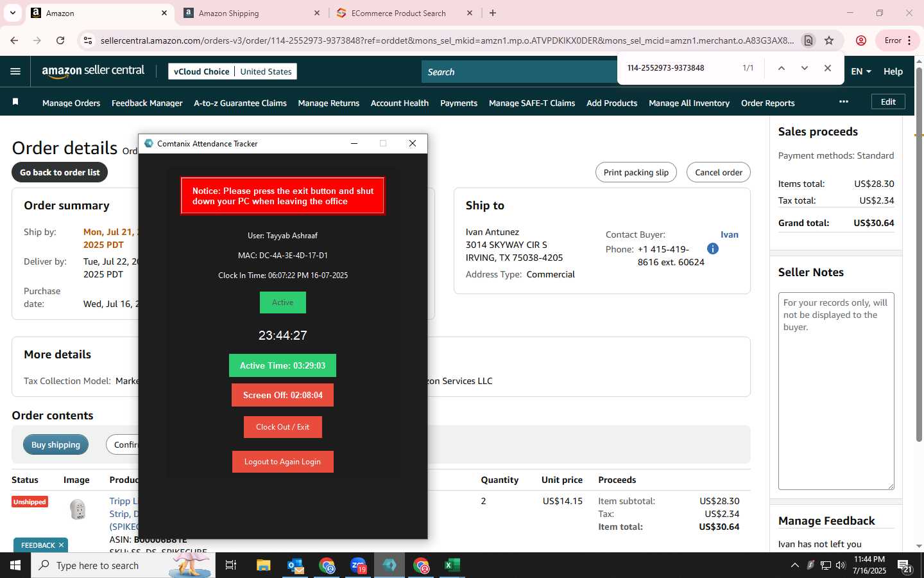
Task: Open Zoom from the taskbar
Action: [358, 565]
